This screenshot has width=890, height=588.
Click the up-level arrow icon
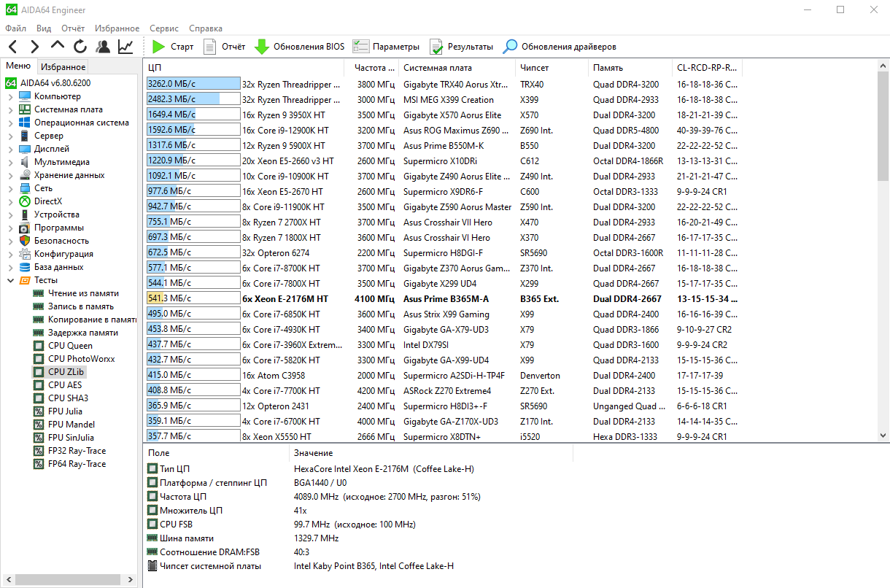pos(58,47)
